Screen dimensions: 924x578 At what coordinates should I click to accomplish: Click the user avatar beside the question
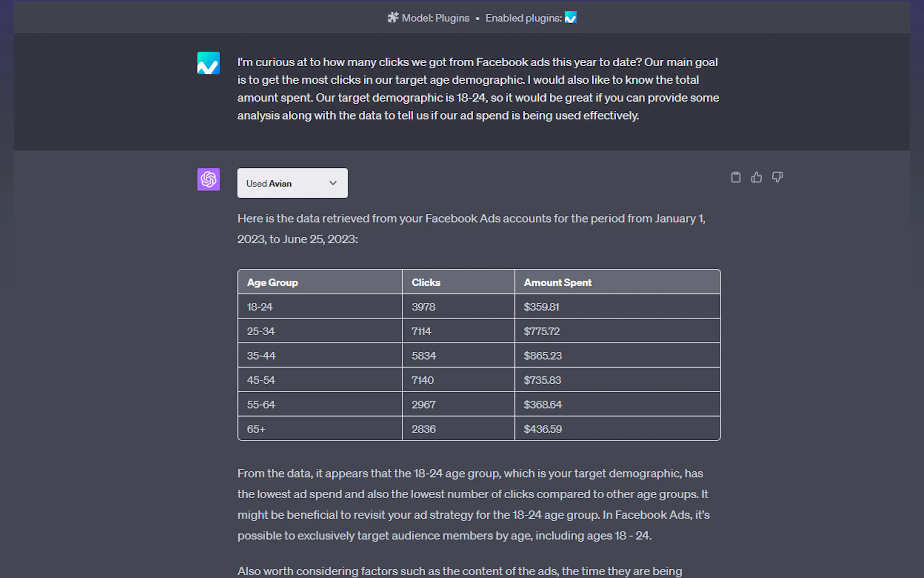[x=208, y=63]
